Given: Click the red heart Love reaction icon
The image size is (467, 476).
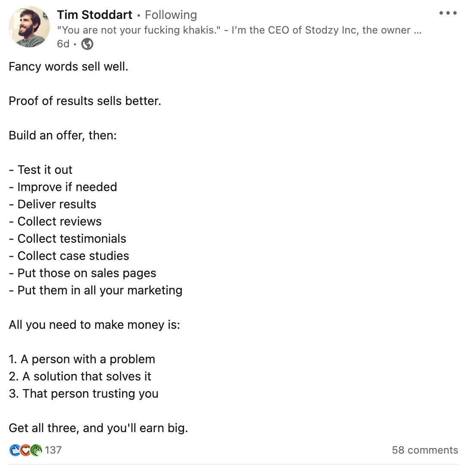Looking at the screenshot, I should pyautogui.click(x=25, y=450).
